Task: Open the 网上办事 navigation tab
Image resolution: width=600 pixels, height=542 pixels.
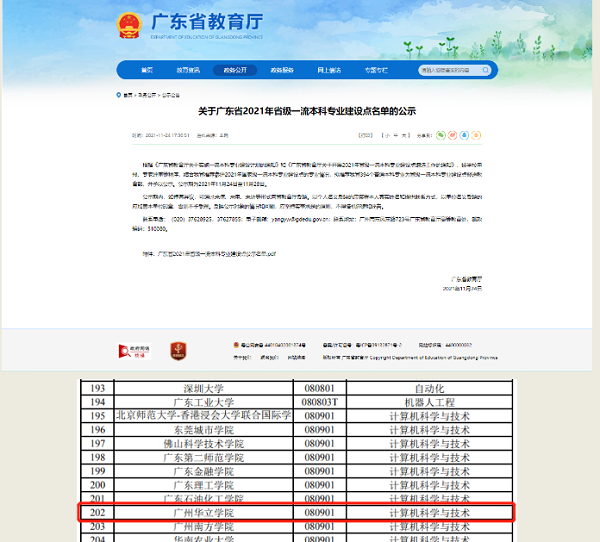Action: [329, 70]
